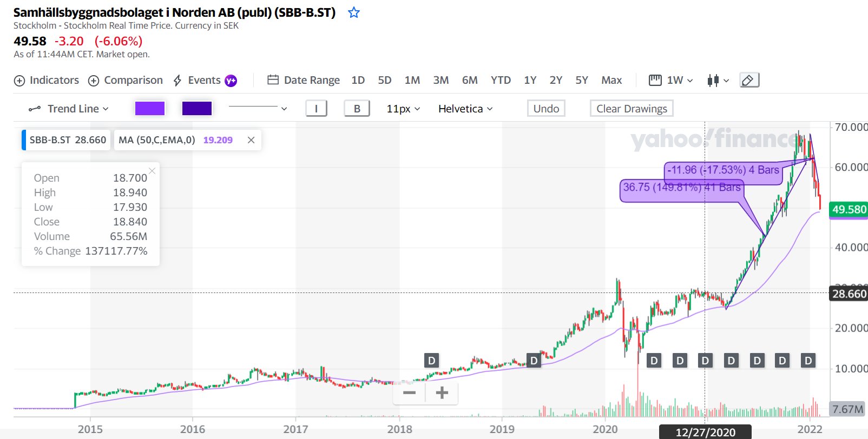Screen dimensions: 868x439
Task: Click the Yahoo Plus badge icon
Action: coord(231,81)
